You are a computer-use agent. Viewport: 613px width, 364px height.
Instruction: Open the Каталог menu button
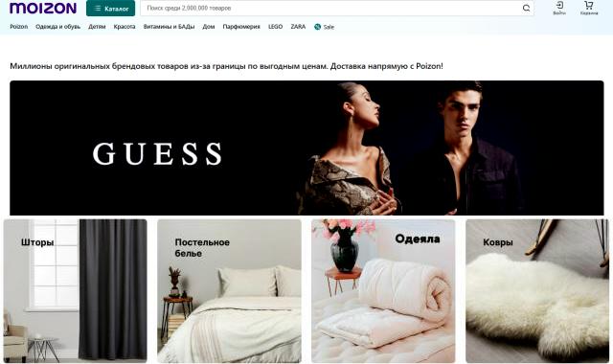(111, 9)
